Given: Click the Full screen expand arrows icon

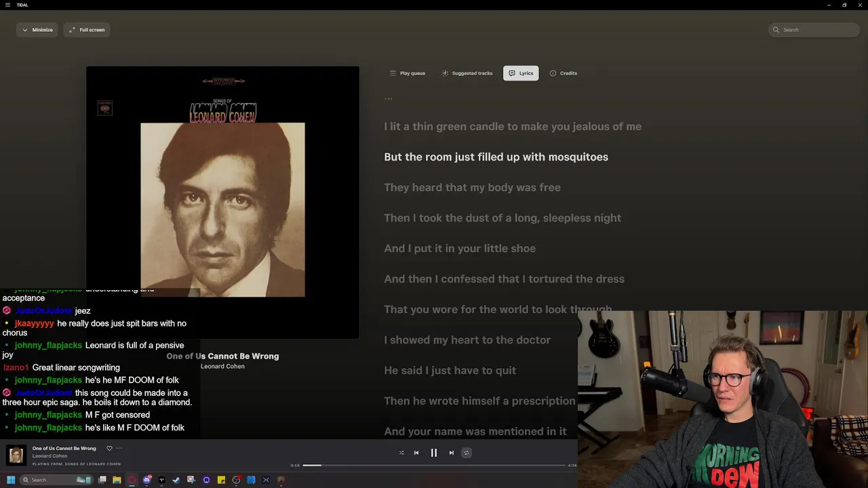Looking at the screenshot, I should [72, 30].
